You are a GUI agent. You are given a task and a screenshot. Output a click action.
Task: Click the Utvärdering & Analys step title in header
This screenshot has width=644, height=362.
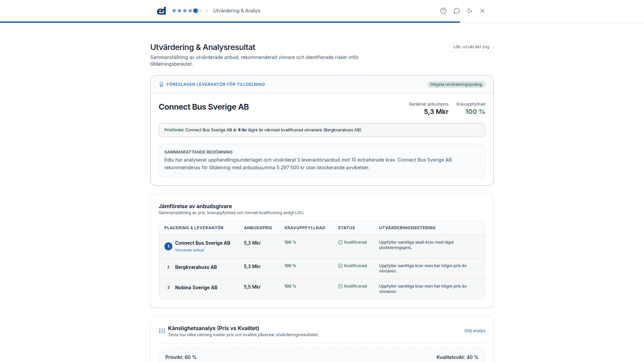pyautogui.click(x=236, y=11)
